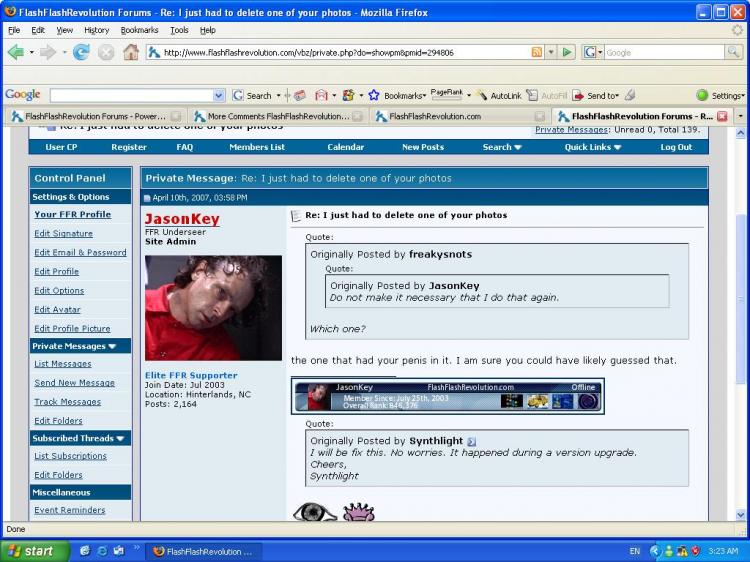Click the page scrollbar up arrow
Image resolution: width=750 pixels, height=562 pixels.
click(x=741, y=132)
